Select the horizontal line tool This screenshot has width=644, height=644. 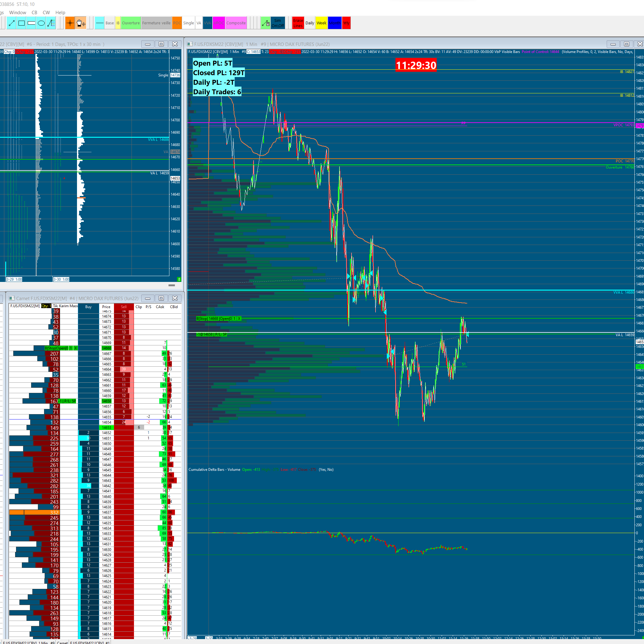(x=99, y=23)
